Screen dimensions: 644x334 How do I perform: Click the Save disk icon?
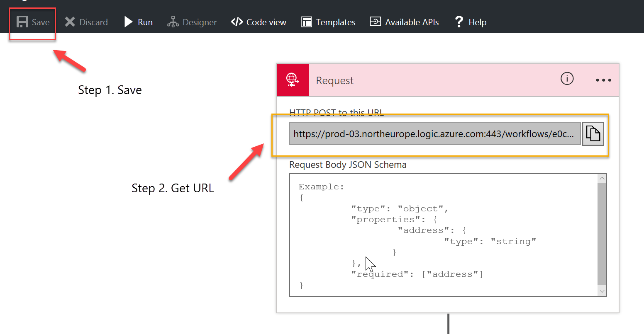22,22
